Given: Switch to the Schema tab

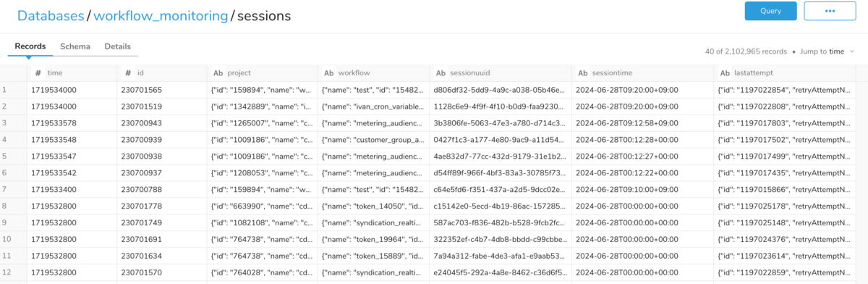Looking at the screenshot, I should [75, 46].
